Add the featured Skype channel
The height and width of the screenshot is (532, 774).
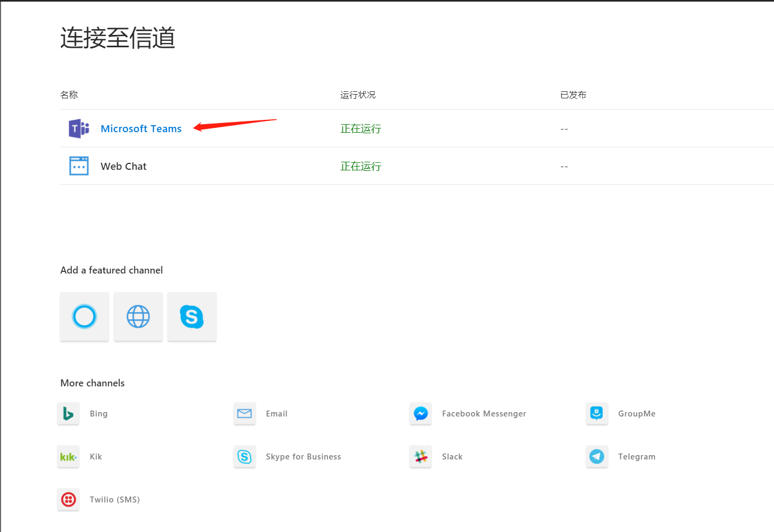click(x=191, y=317)
